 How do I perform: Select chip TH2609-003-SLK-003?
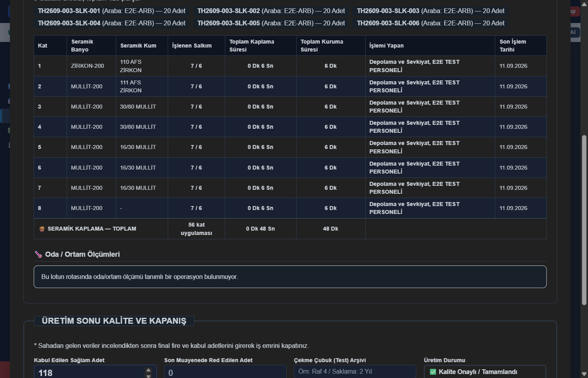click(431, 11)
